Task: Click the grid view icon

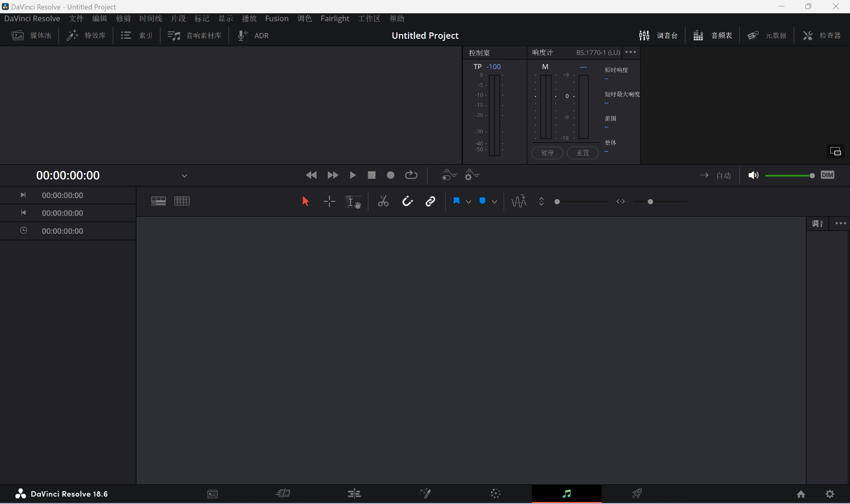Action: click(x=182, y=201)
